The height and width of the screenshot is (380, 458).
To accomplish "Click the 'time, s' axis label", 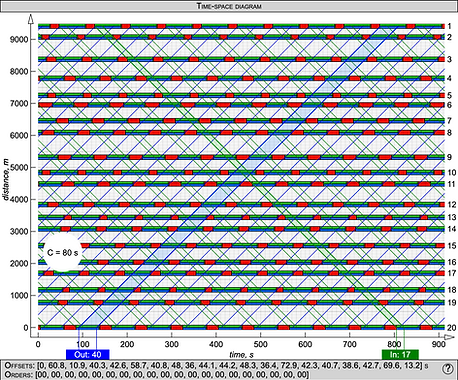I will [241, 355].
